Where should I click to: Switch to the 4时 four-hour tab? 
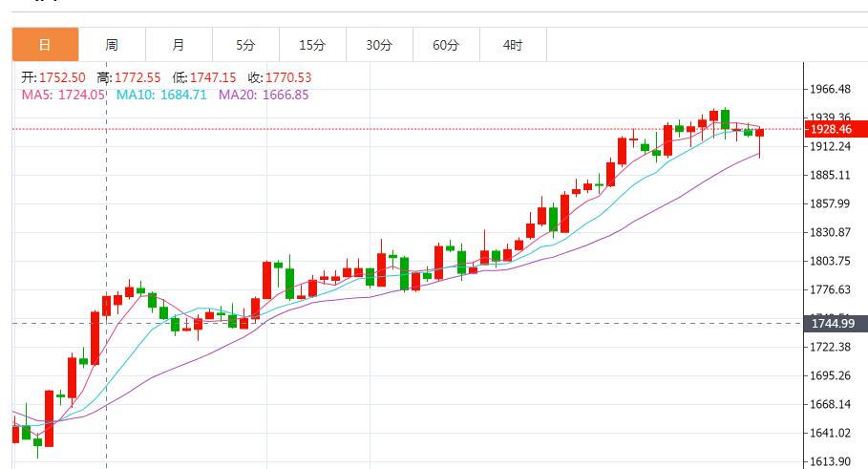tap(513, 45)
